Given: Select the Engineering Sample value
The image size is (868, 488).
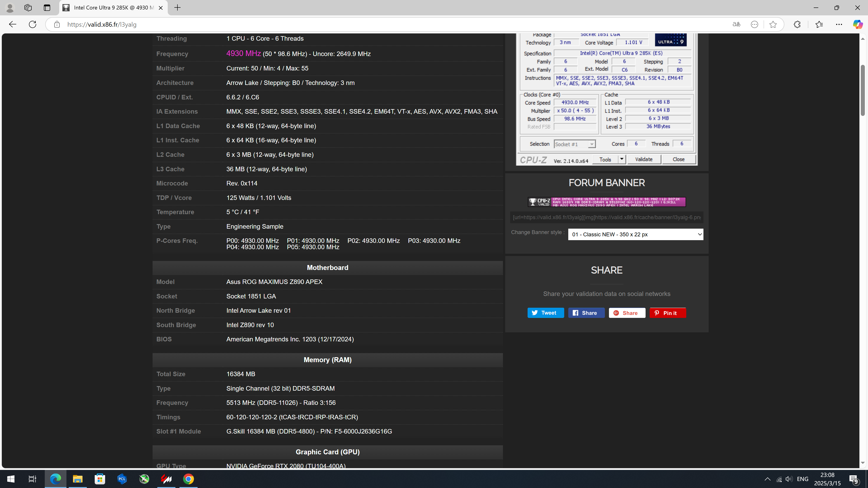Looking at the screenshot, I should (x=255, y=227).
